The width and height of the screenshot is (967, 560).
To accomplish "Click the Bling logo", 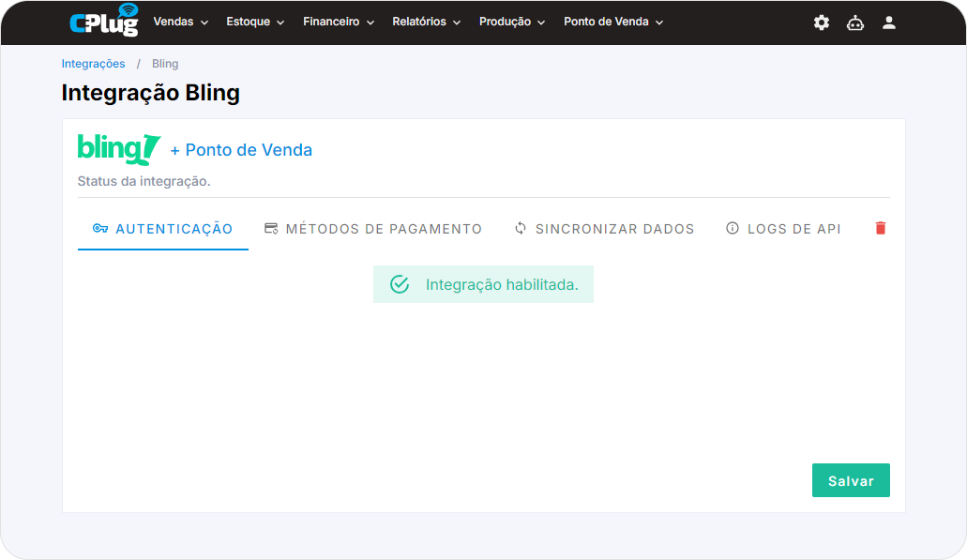I will coord(119,149).
